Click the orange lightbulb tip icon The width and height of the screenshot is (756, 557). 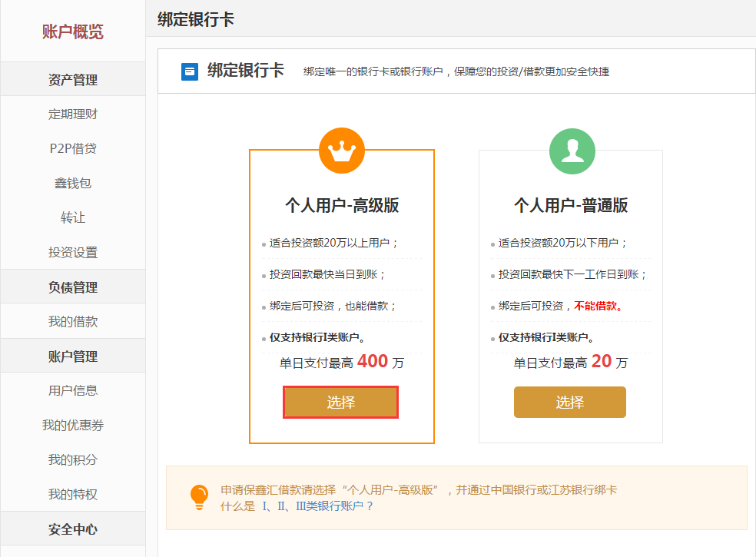click(199, 497)
